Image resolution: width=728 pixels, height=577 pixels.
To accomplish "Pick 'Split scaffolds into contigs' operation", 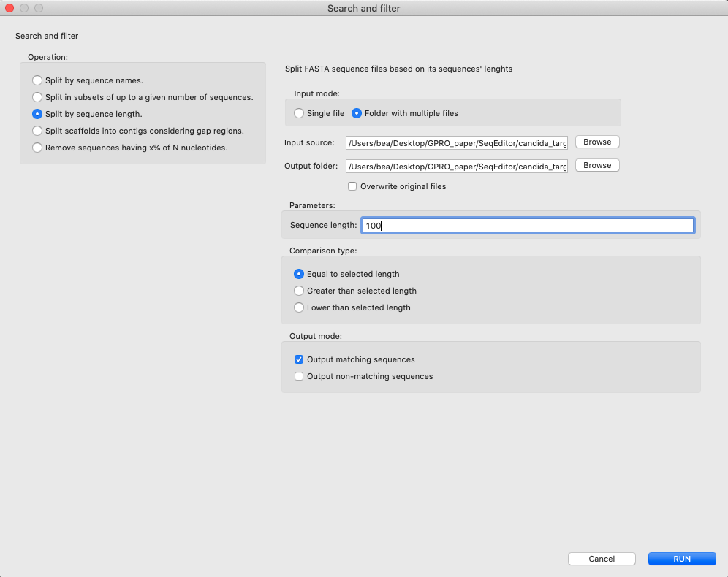I will point(37,131).
